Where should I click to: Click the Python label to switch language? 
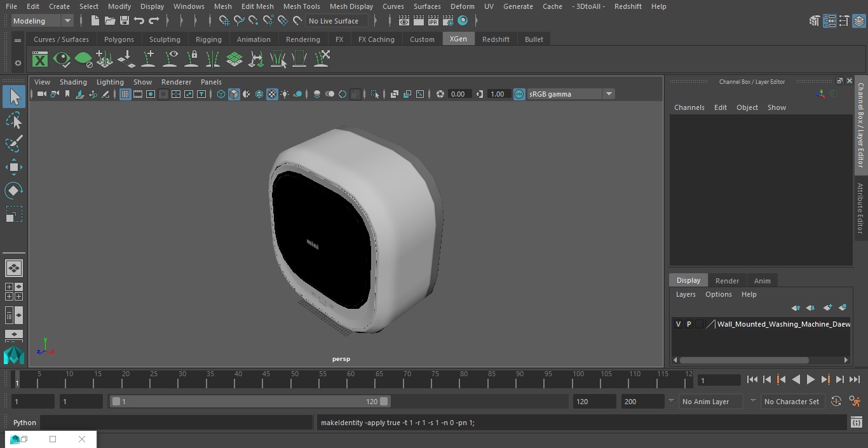point(25,423)
